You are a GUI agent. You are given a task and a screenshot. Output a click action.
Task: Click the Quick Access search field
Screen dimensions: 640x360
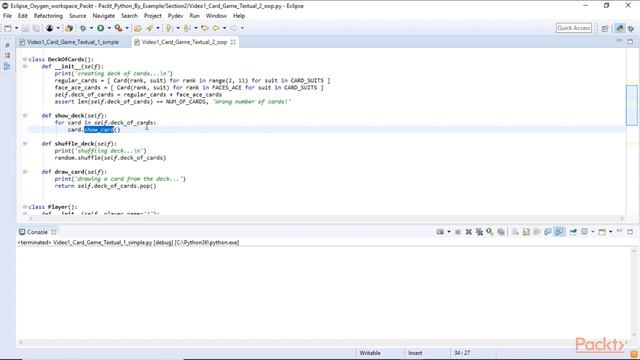pyautogui.click(x=573, y=28)
